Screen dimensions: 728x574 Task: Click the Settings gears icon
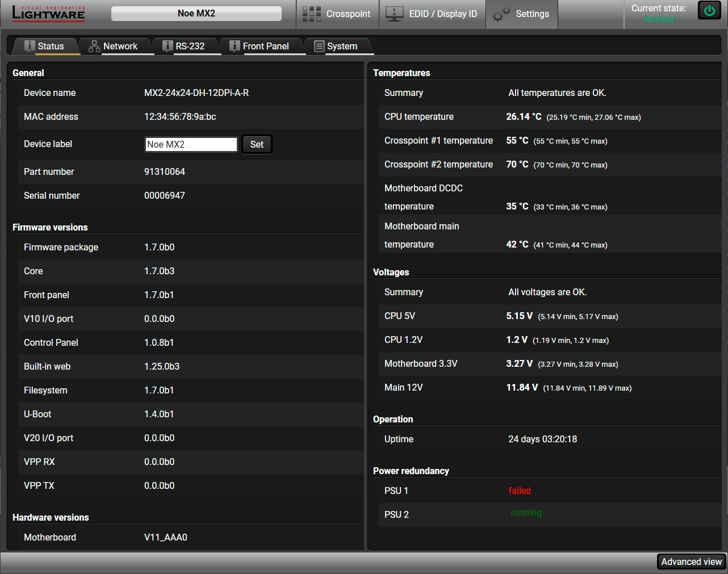(x=501, y=14)
